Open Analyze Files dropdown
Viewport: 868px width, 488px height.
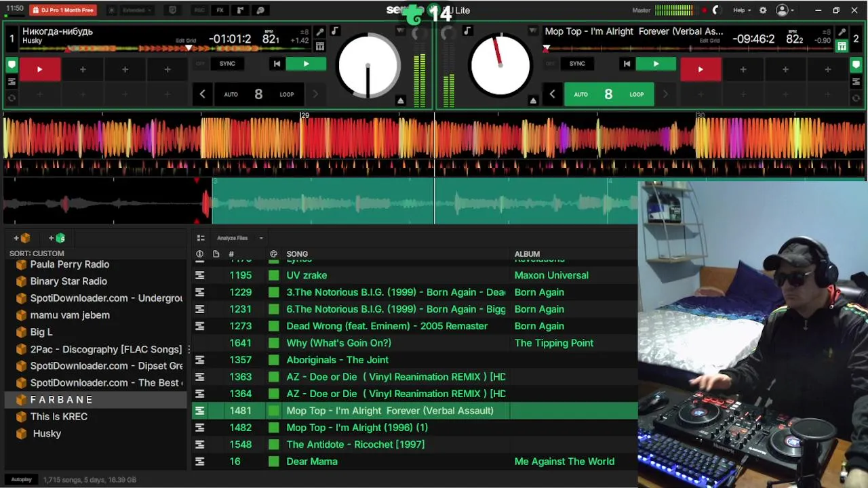(x=240, y=238)
